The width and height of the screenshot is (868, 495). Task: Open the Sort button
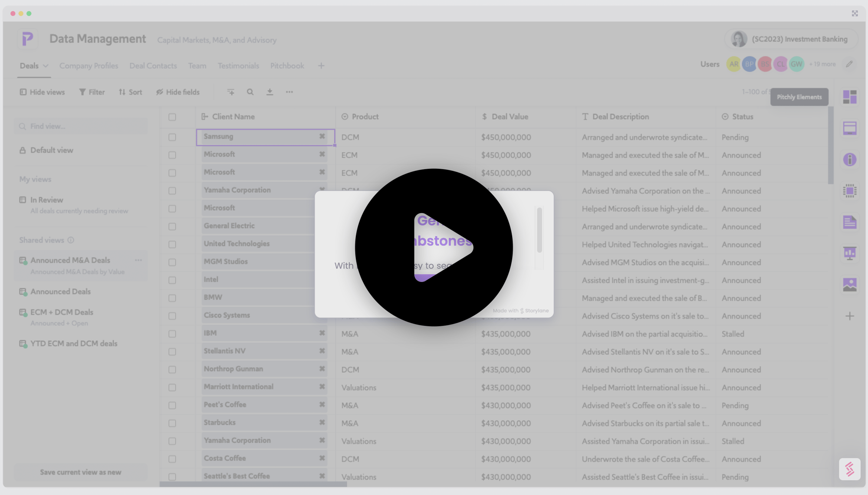[130, 92]
